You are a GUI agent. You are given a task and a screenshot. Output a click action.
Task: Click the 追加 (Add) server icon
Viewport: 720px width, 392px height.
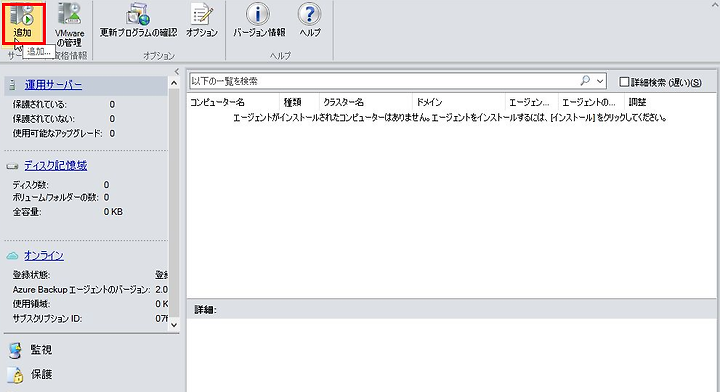coord(23,15)
